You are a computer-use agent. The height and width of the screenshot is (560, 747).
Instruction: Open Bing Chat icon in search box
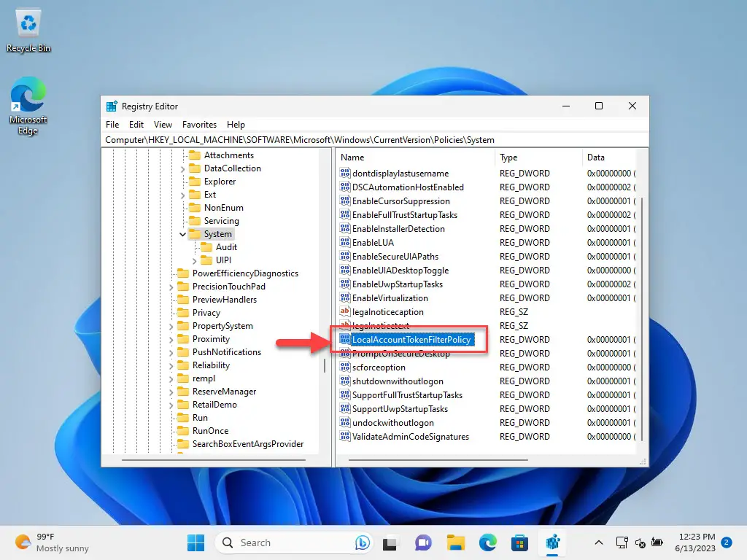(x=362, y=542)
